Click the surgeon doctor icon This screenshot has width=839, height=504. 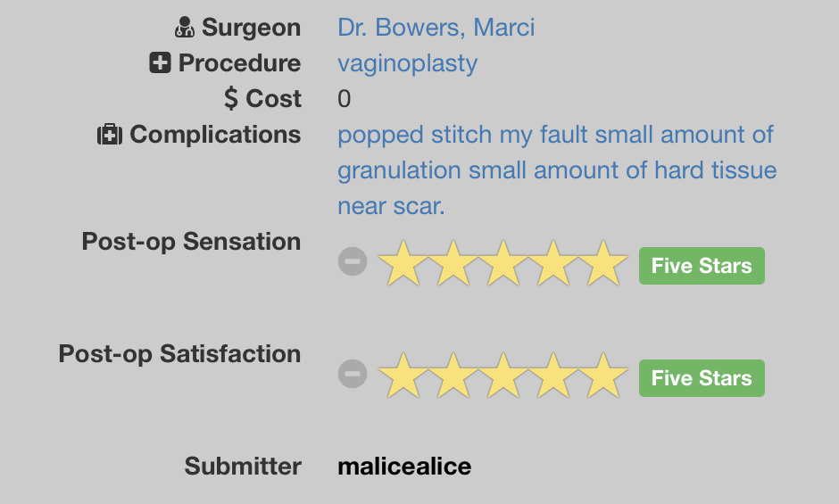point(185,28)
